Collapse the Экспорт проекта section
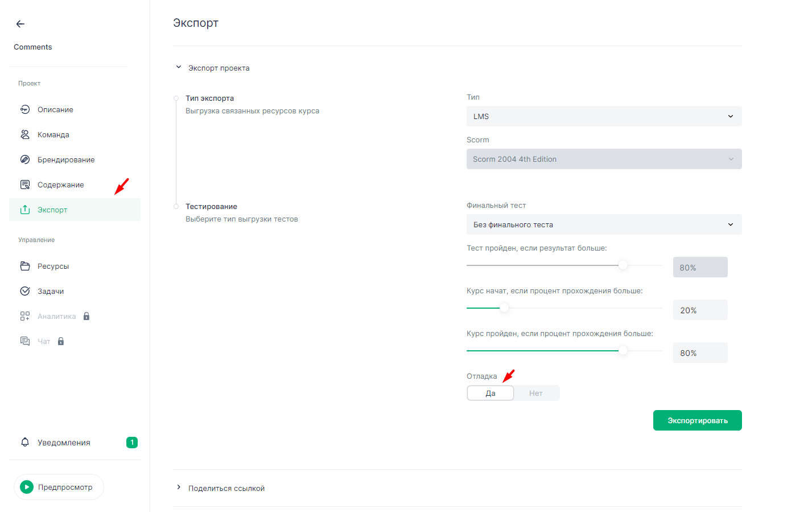The image size is (812, 512). pyautogui.click(x=179, y=67)
